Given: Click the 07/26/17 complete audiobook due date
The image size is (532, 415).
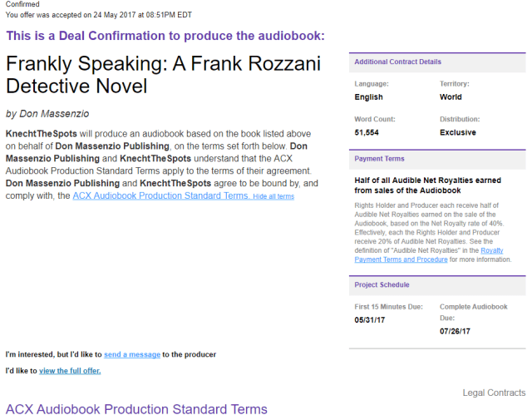Looking at the screenshot, I should click(455, 330).
